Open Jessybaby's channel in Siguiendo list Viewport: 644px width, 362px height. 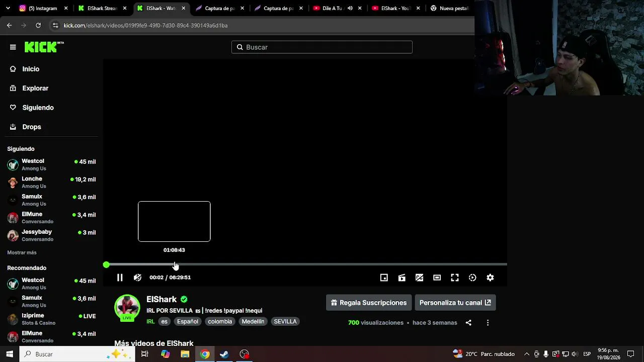click(x=51, y=235)
